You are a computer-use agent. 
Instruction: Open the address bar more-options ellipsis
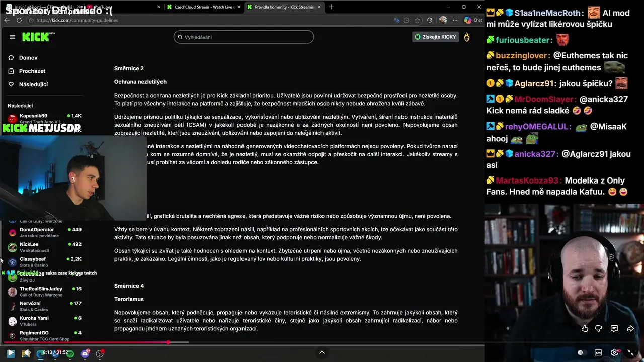pyautogui.click(x=407, y=20)
